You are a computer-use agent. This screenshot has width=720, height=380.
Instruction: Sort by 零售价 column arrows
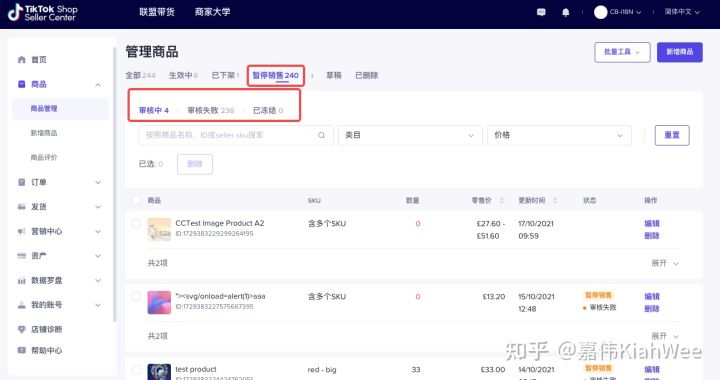501,201
